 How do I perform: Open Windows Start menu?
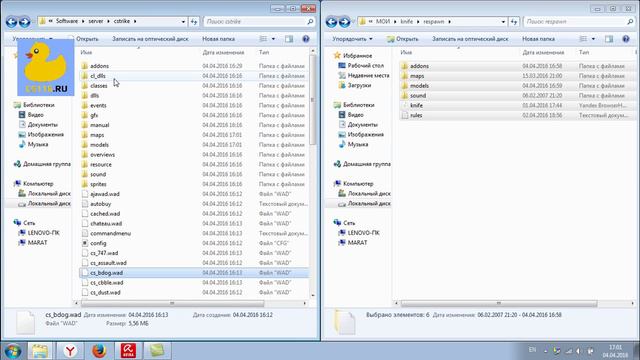pyautogui.click(x=13, y=351)
